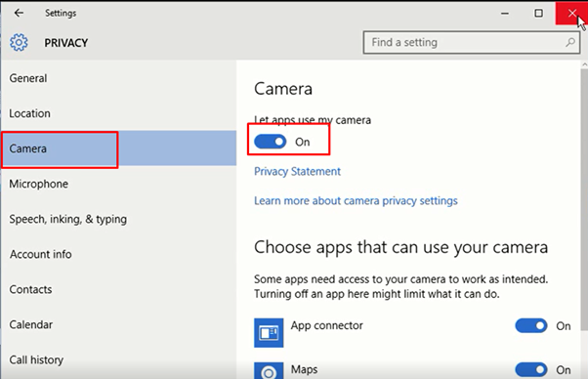Minimize the Settings window
588x379 pixels.
505,13
